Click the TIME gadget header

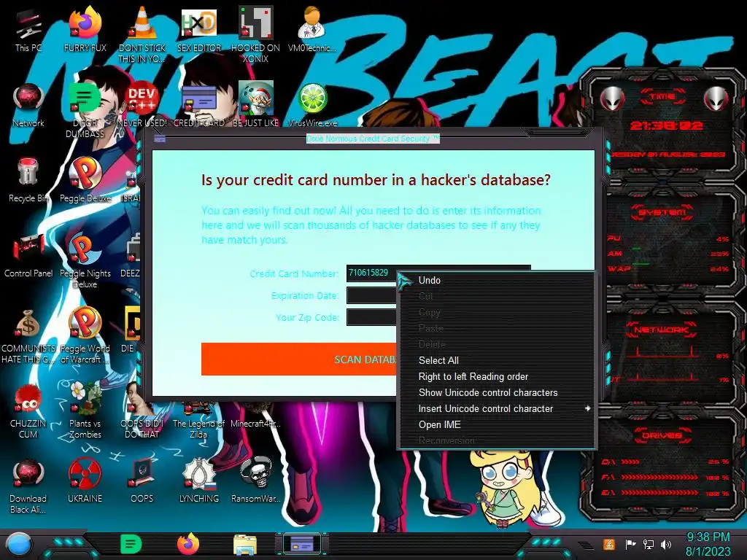click(662, 96)
